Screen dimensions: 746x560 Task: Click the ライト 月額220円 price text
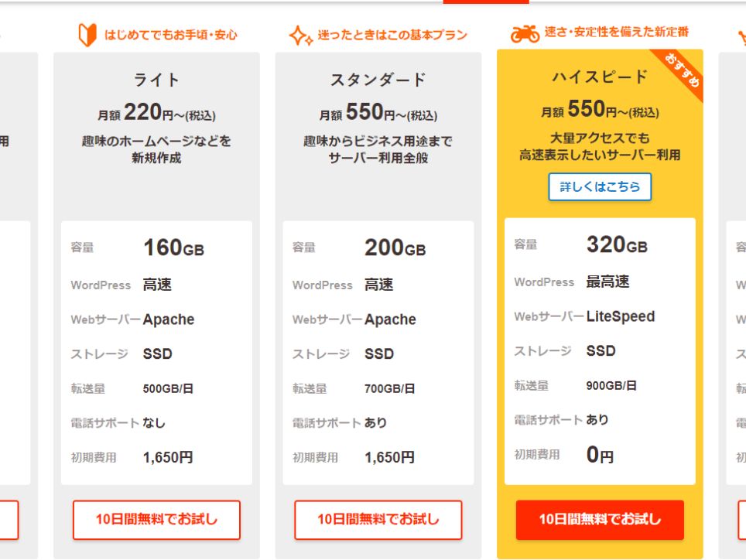[x=156, y=113]
